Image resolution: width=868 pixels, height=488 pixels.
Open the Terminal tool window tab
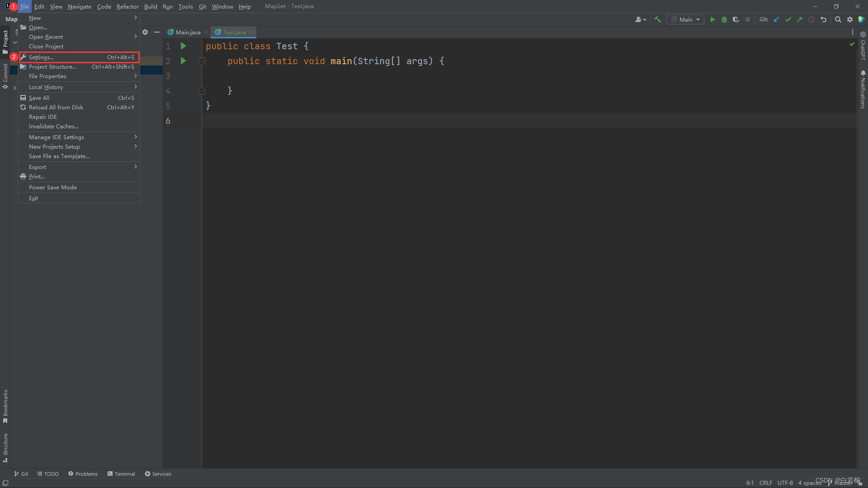(x=121, y=474)
